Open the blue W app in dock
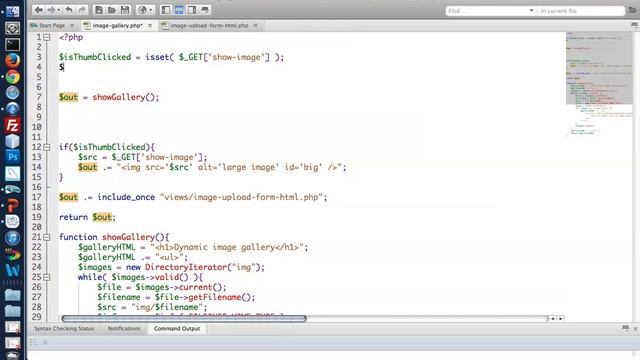The width and height of the screenshot is (640, 360). [12, 270]
